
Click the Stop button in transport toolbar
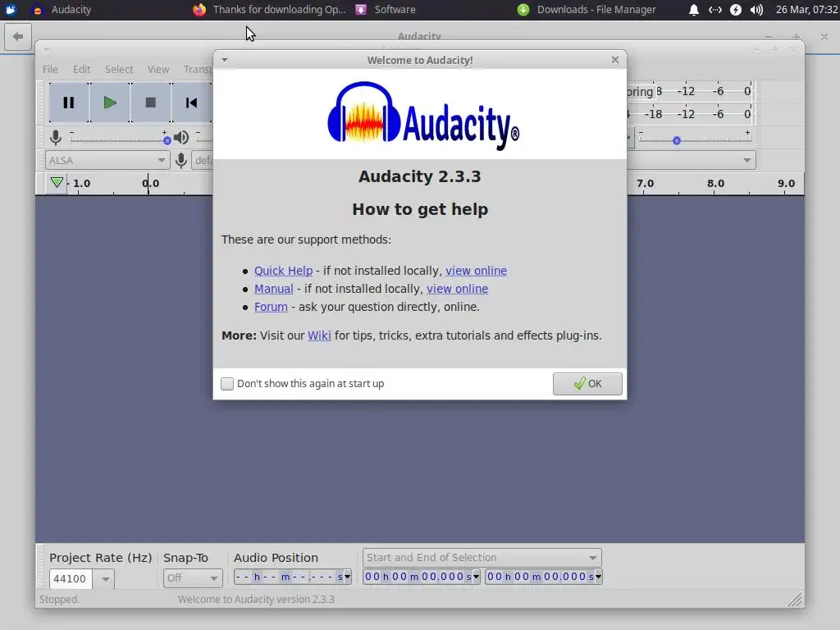pyautogui.click(x=151, y=103)
